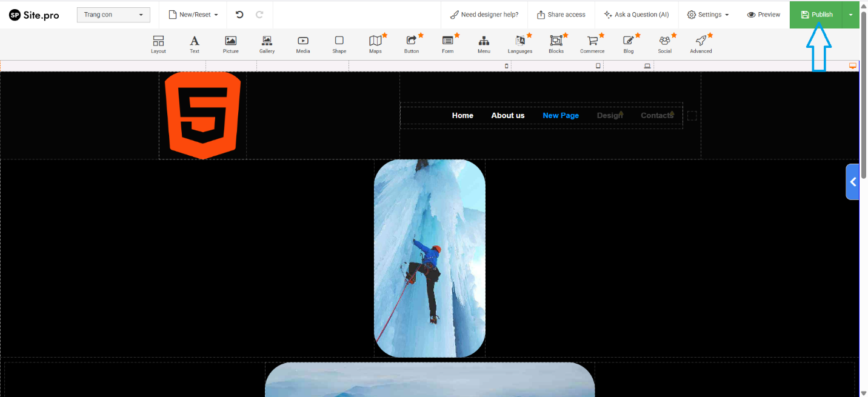The height and width of the screenshot is (397, 868).
Task: Click the green Publish button
Action: click(816, 15)
